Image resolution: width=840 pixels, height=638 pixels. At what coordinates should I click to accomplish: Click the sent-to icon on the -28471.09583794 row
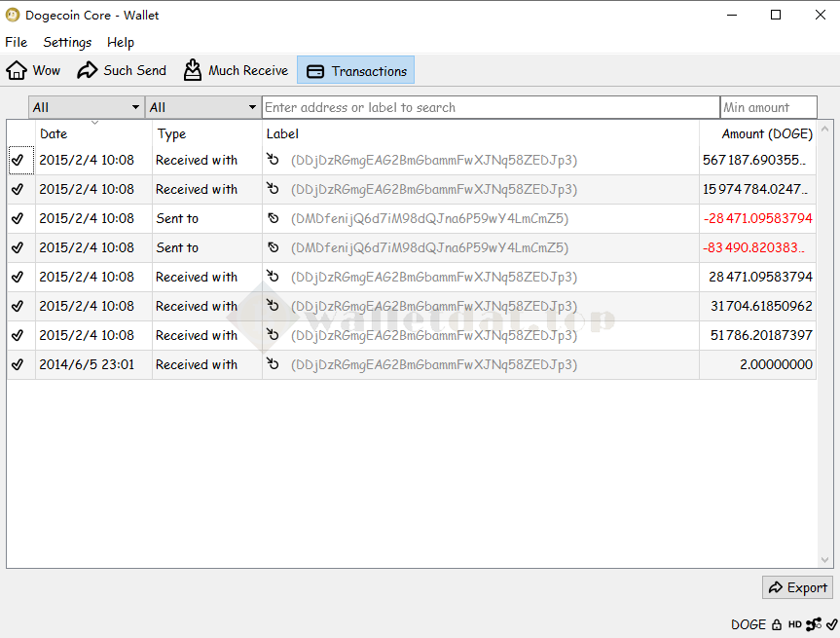(274, 218)
